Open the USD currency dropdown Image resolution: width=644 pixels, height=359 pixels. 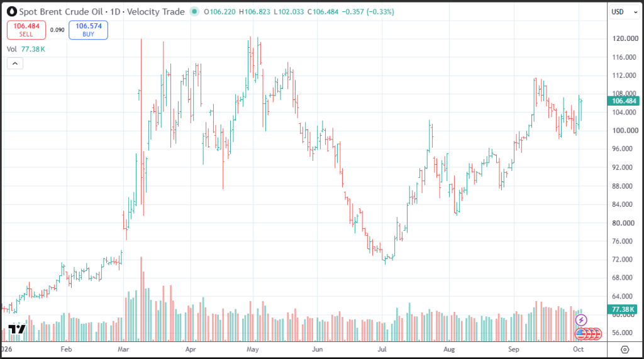tap(624, 12)
